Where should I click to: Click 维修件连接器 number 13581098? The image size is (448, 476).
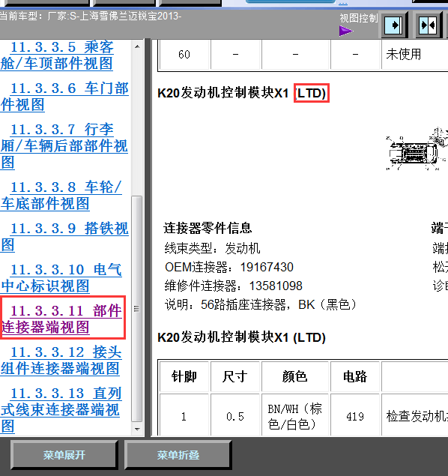pos(276,286)
